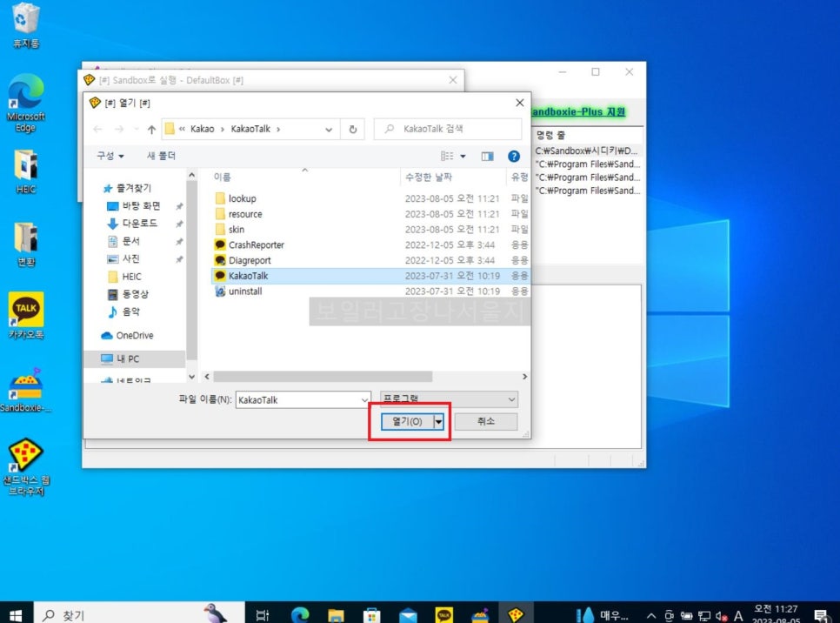Open view options dropdown arrow
The width and height of the screenshot is (840, 623).
click(463, 156)
